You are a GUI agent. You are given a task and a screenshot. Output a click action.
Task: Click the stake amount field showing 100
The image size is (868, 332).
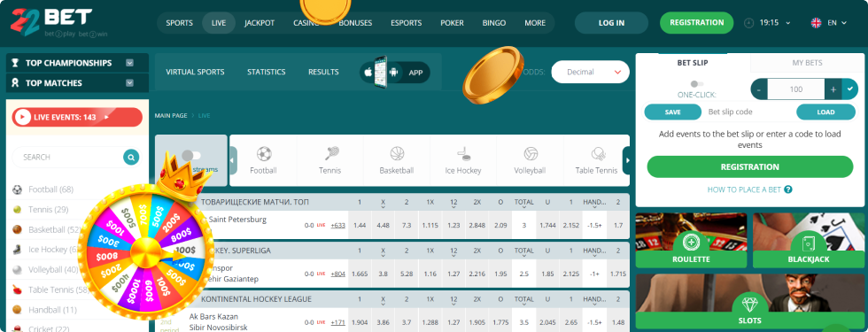point(796,89)
